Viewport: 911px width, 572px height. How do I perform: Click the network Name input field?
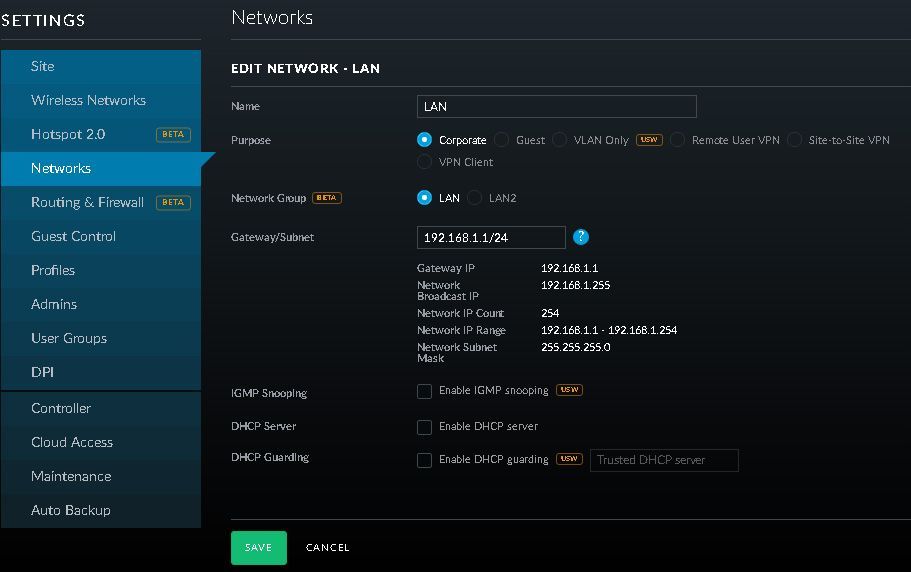coord(556,106)
